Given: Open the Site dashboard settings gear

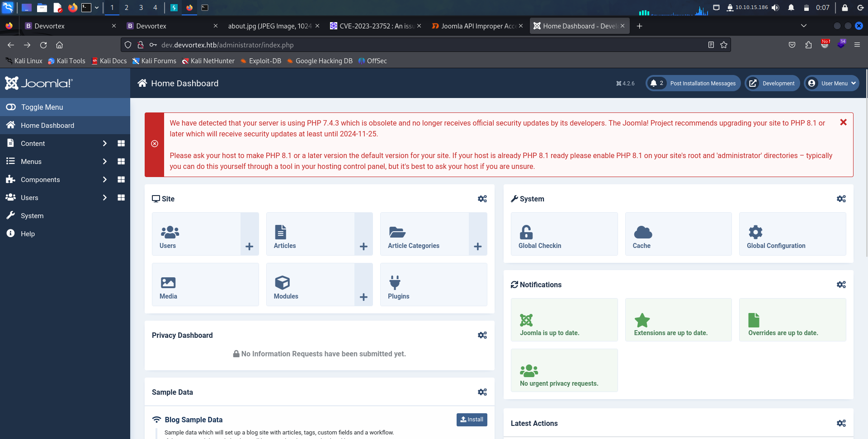Looking at the screenshot, I should (x=482, y=199).
